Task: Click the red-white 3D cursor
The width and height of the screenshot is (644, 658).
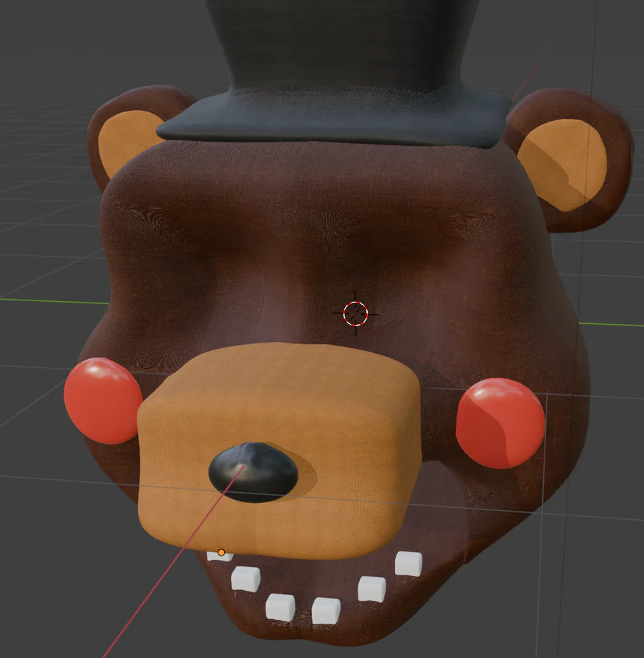Action: pyautogui.click(x=356, y=313)
